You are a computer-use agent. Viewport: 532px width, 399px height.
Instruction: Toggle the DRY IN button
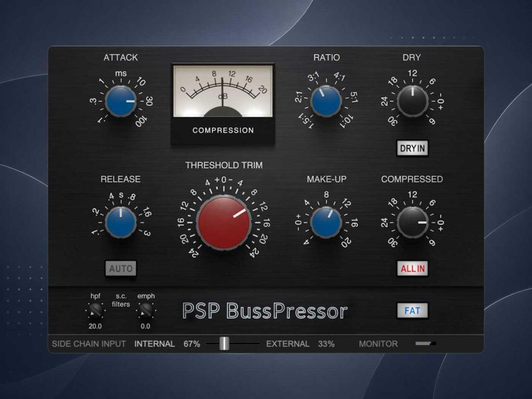click(x=412, y=148)
